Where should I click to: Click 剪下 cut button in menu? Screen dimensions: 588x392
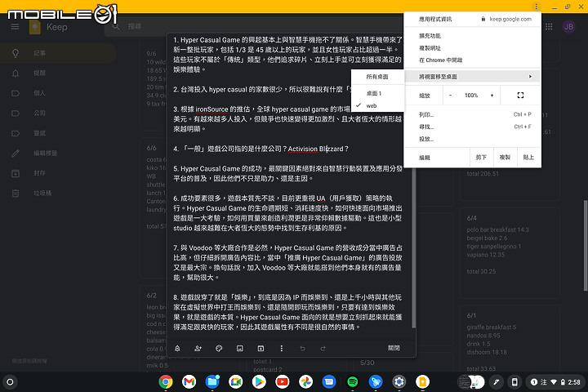coord(481,158)
